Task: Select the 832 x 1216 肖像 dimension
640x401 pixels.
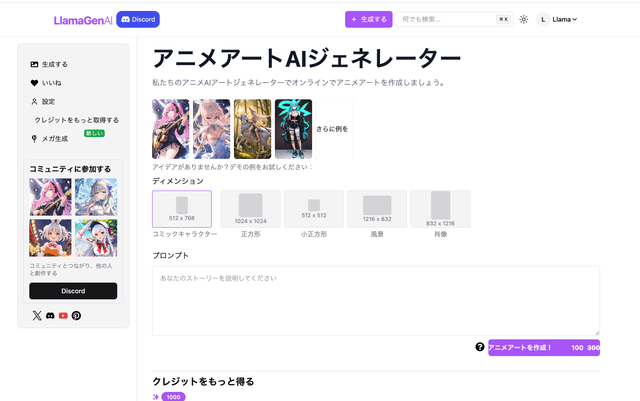Action: tap(440, 209)
